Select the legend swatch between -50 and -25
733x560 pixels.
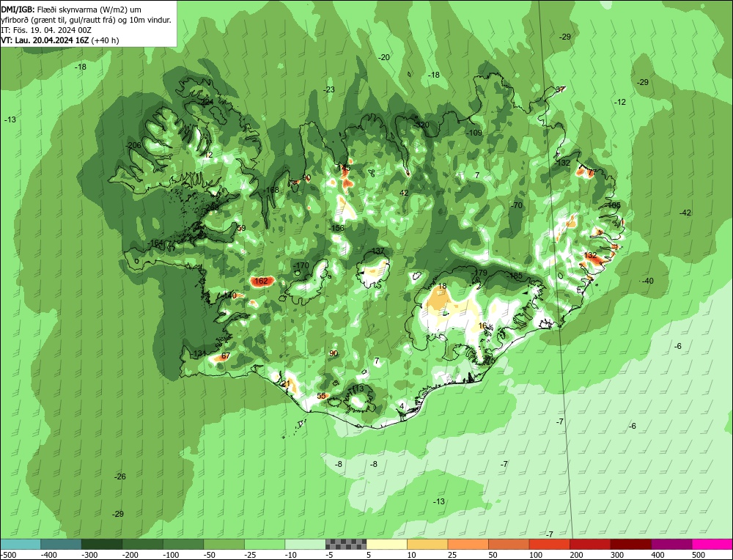[x=224, y=544]
